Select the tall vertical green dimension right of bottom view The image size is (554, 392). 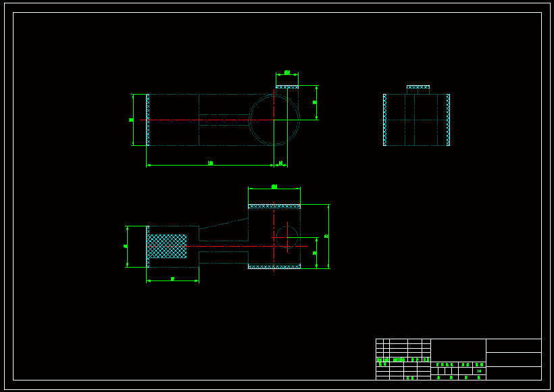tap(328, 237)
